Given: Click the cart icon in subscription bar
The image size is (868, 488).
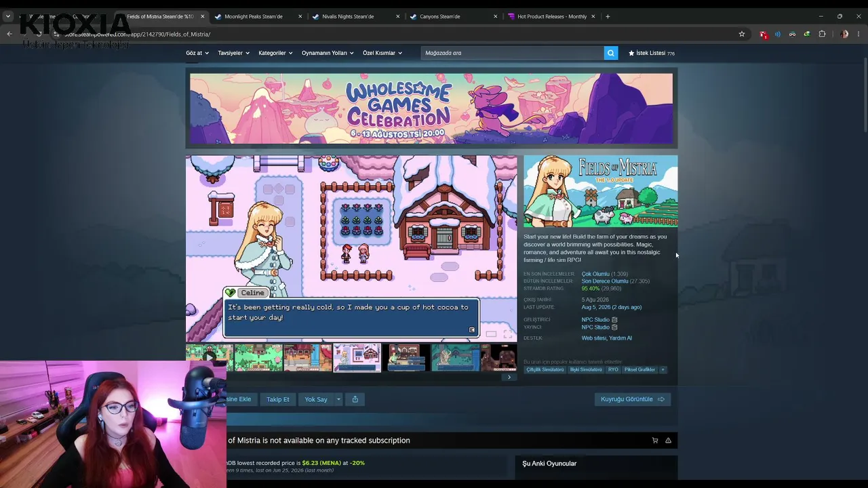Looking at the screenshot, I should point(655,441).
